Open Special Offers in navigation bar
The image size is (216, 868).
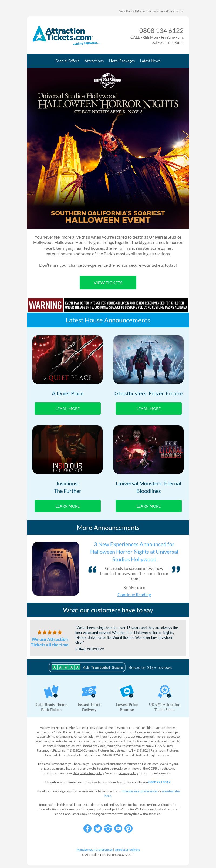[x=67, y=61]
